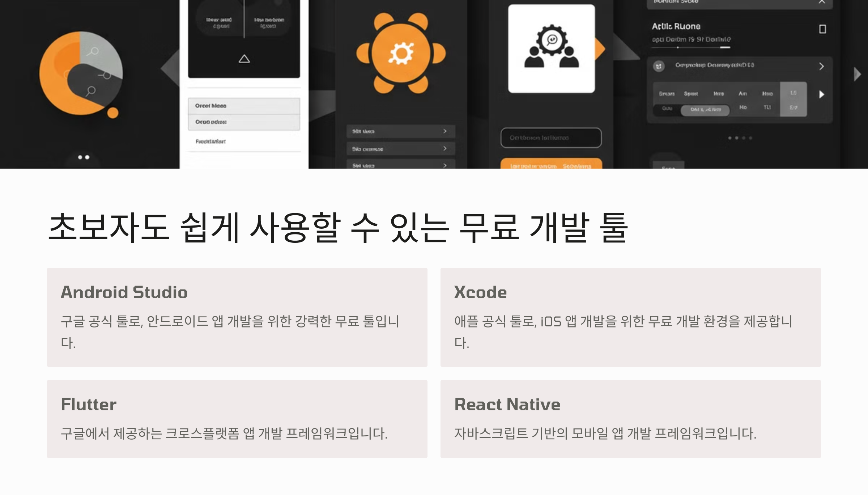868x495 pixels.
Task: Click the outlined dark input field
Action: 551,137
